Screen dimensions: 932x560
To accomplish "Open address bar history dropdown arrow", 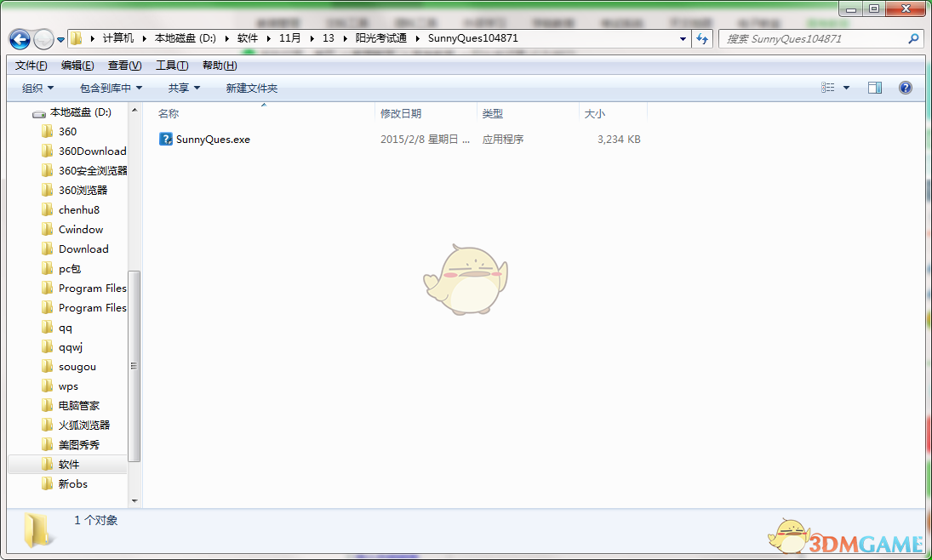I will (x=683, y=38).
